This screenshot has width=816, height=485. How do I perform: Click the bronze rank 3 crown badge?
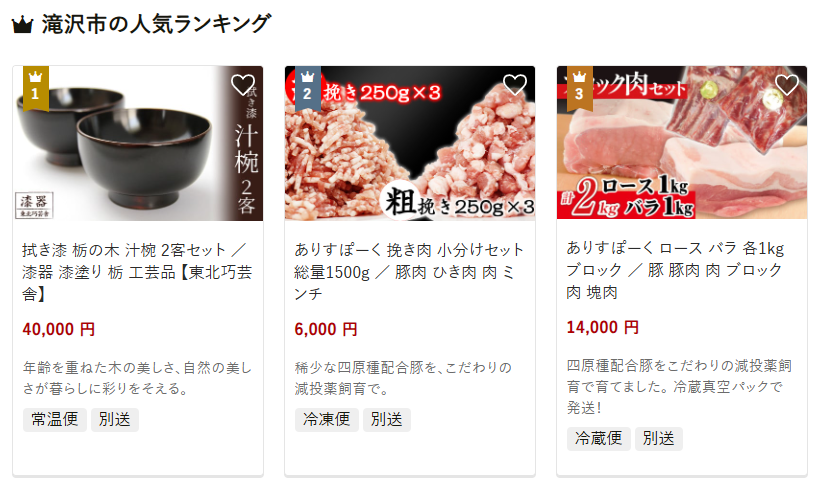click(579, 88)
